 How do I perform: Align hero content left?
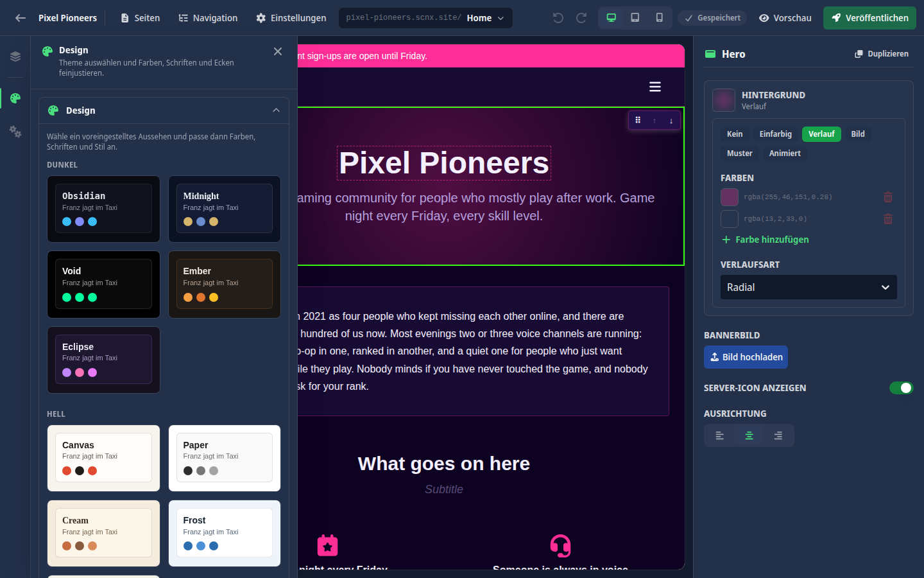click(720, 435)
